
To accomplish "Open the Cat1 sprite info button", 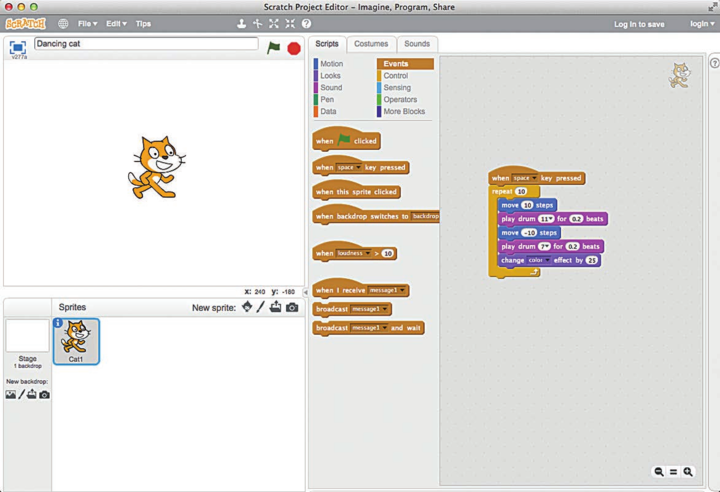I will (58, 323).
